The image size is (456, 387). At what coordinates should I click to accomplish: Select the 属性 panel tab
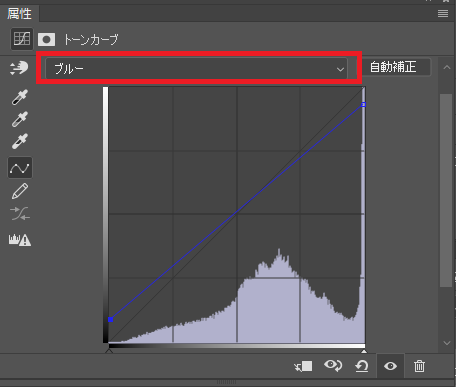(x=19, y=14)
